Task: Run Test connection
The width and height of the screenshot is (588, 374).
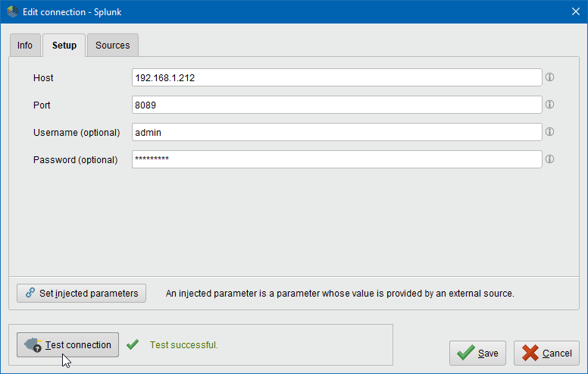Action: (68, 344)
